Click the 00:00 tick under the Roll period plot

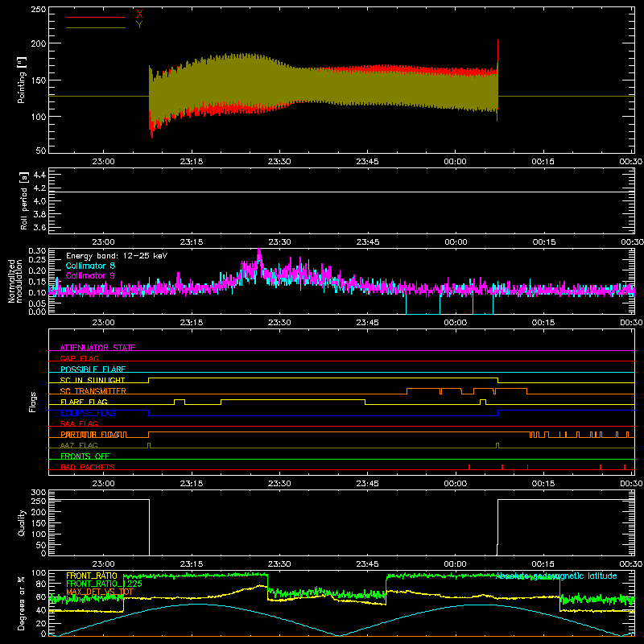click(x=456, y=242)
